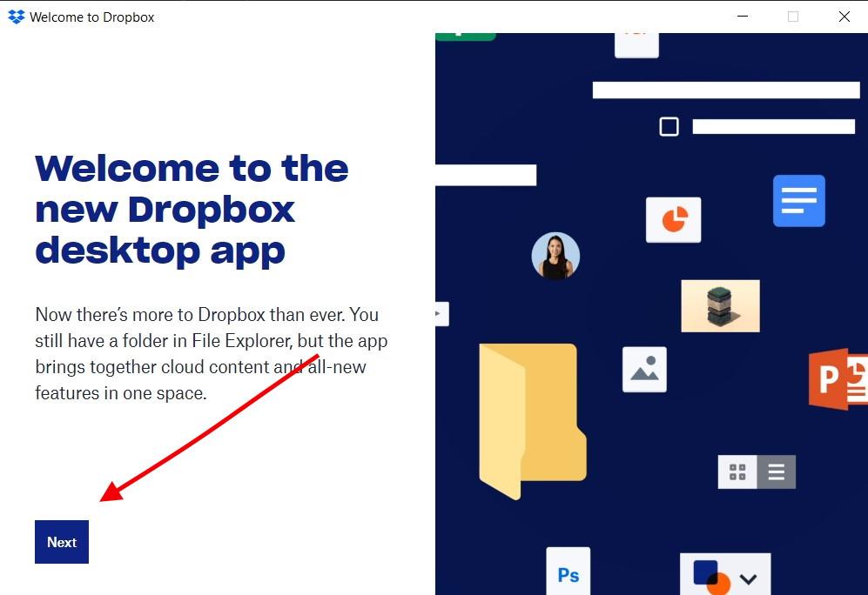Close the Welcome to Dropbox window
868x595 pixels.
pos(844,17)
